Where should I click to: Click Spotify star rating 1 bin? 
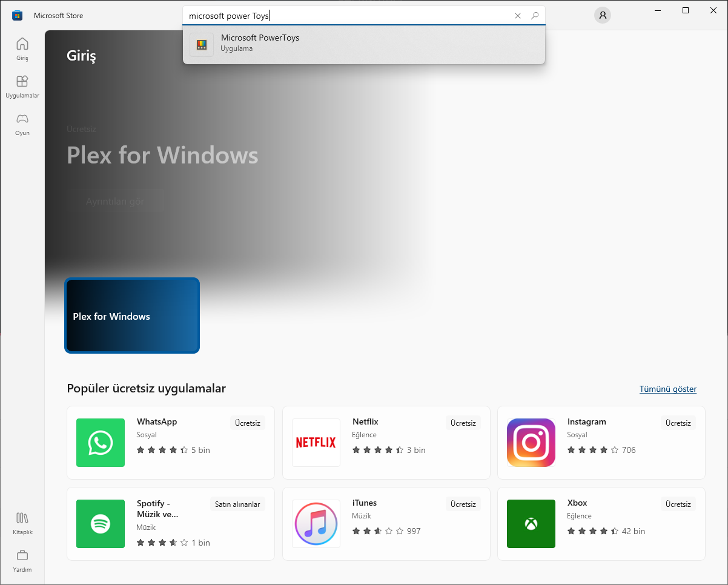click(x=173, y=543)
